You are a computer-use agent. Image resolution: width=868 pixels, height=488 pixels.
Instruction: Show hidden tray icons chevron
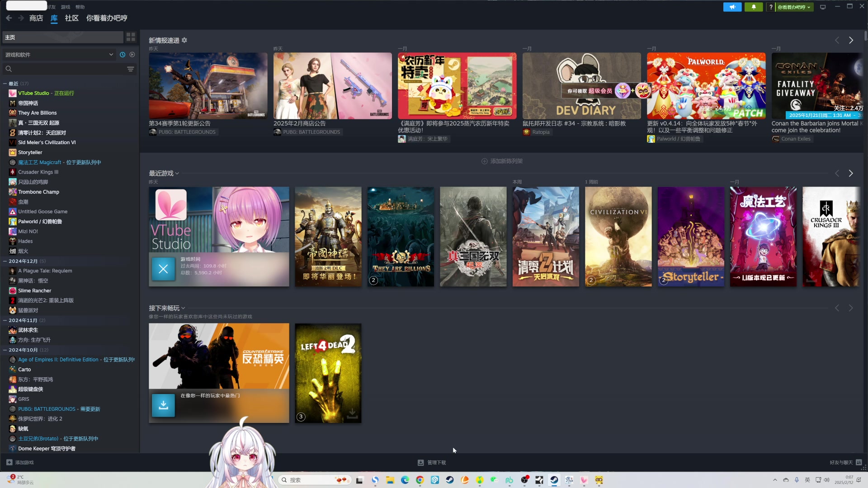[x=775, y=480]
